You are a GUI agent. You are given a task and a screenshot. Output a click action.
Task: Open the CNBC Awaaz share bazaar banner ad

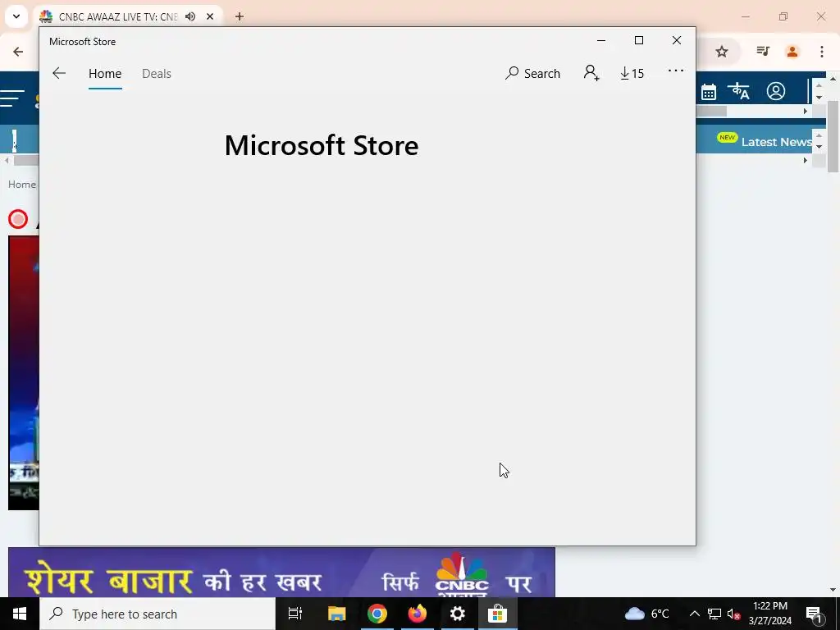coord(282,572)
